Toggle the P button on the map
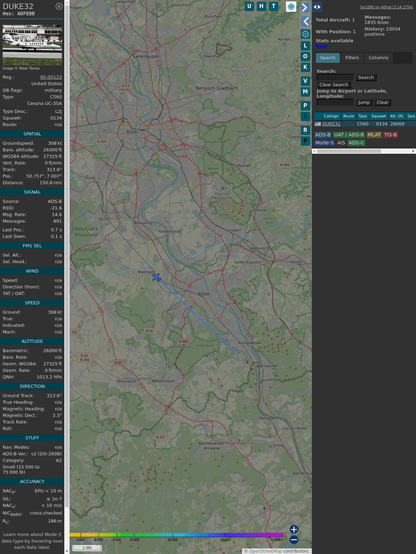This screenshot has width=416, height=554. [305, 105]
